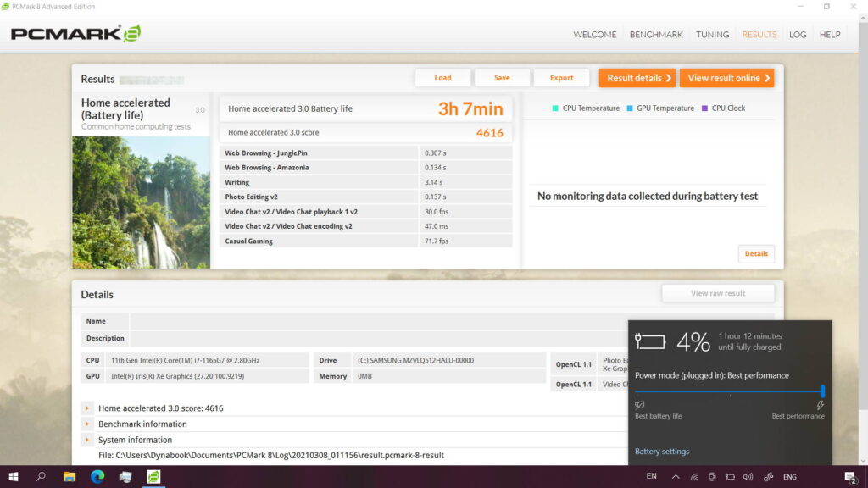Click the result file path text
The image size is (868, 488).
point(271,455)
